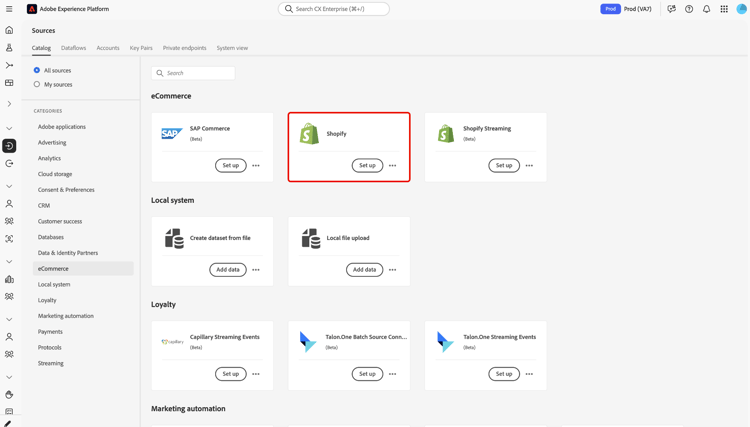This screenshot has width=750, height=427.
Task: Set up the SAP Commerce source
Action: pyautogui.click(x=231, y=165)
